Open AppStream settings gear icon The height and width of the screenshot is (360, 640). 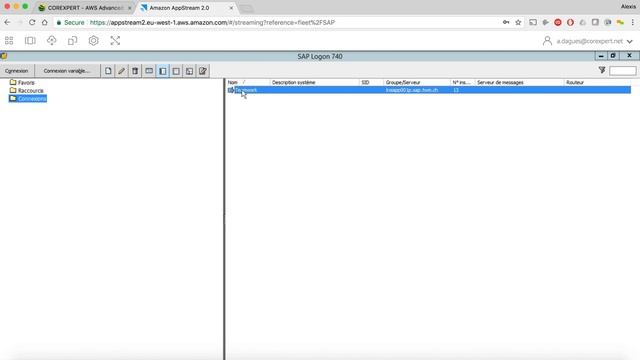(93, 40)
